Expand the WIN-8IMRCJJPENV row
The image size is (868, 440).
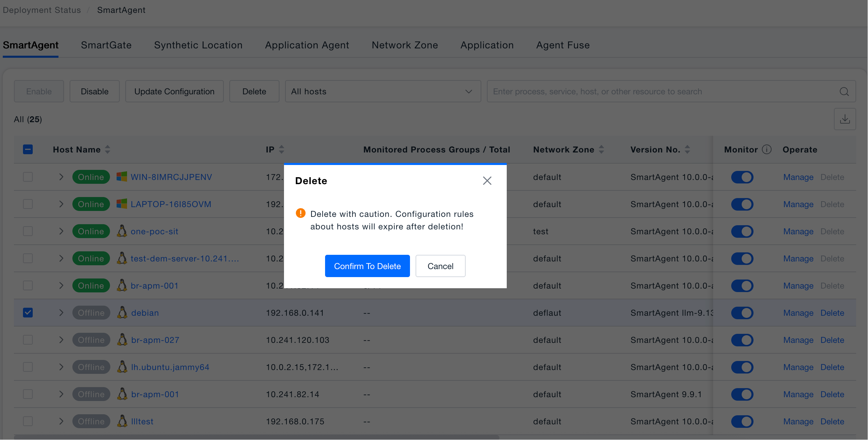[61, 177]
